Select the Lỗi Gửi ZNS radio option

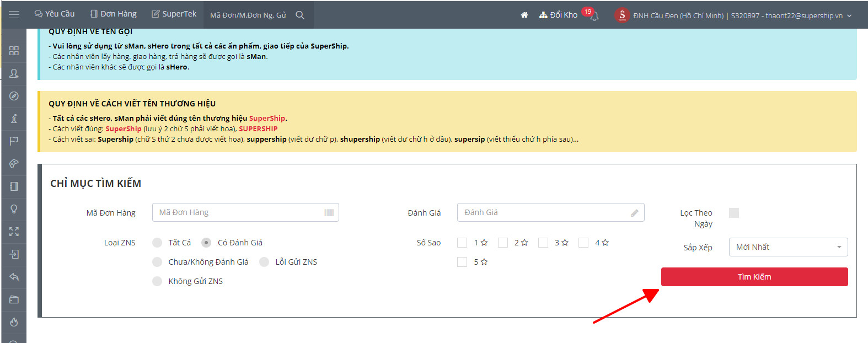pyautogui.click(x=264, y=262)
